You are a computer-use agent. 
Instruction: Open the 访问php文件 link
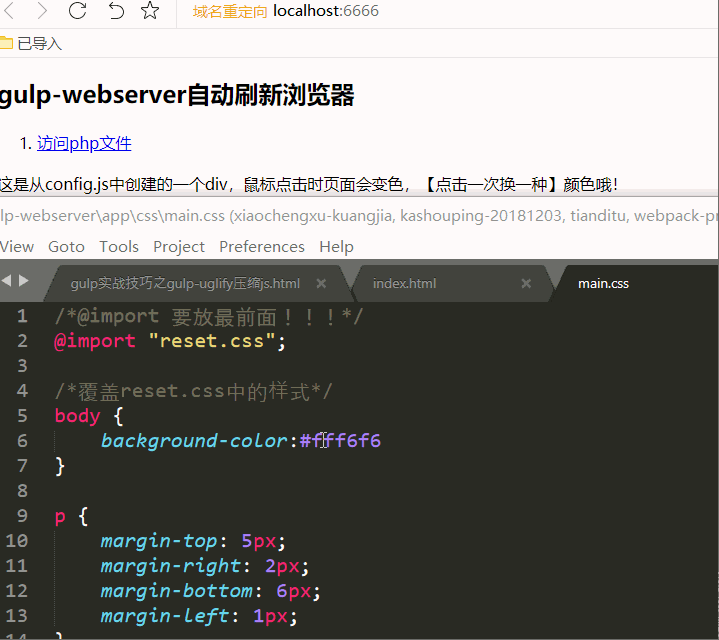84,143
